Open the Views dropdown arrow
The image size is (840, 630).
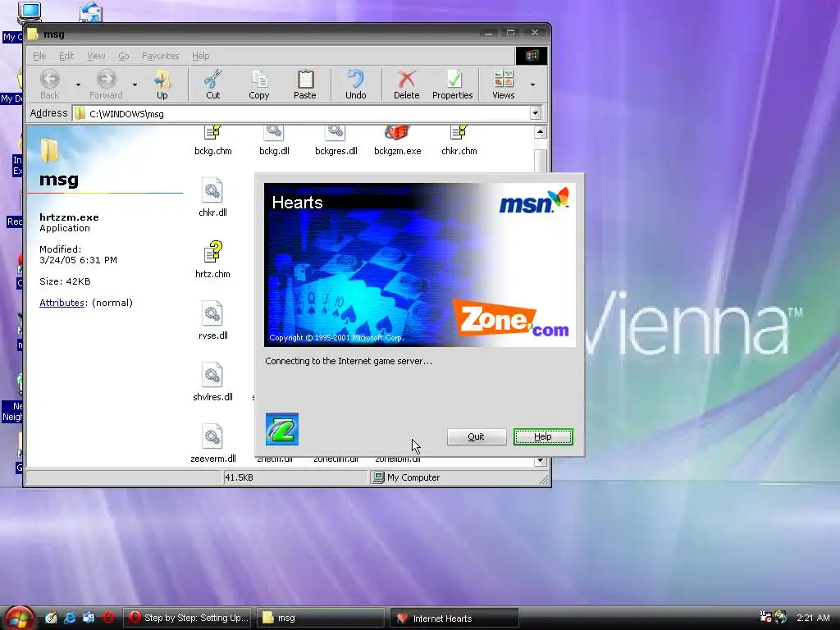tap(532, 84)
